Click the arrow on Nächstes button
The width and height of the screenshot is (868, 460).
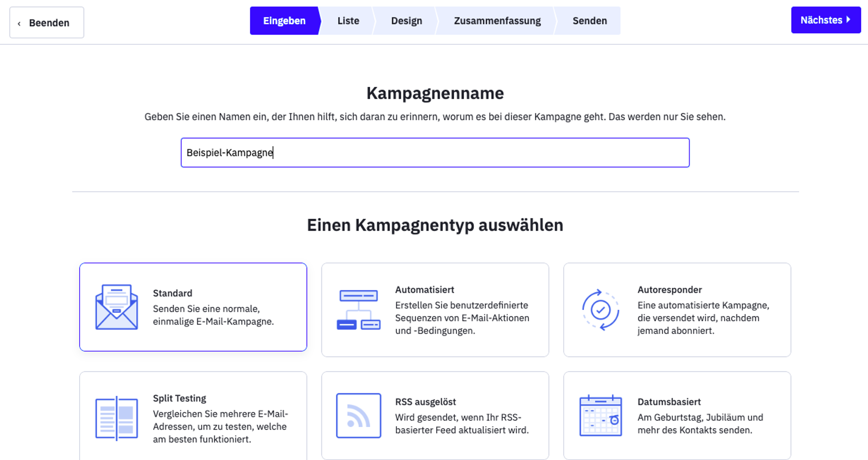[849, 20]
